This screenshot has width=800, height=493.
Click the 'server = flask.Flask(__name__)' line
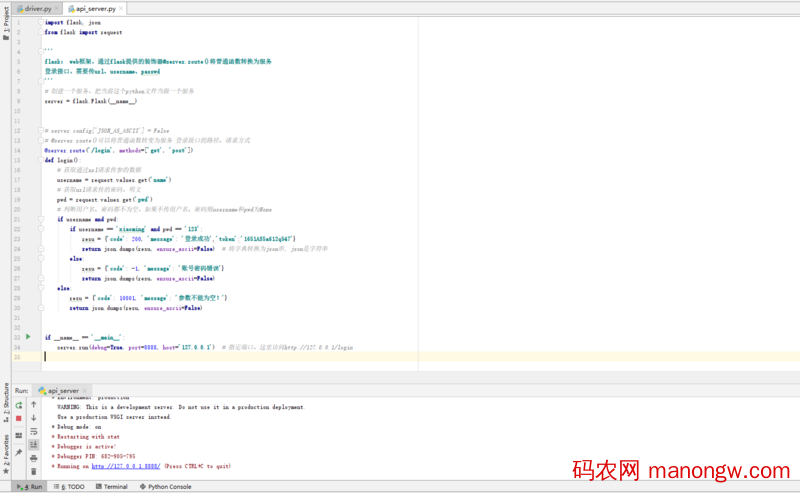(x=90, y=101)
